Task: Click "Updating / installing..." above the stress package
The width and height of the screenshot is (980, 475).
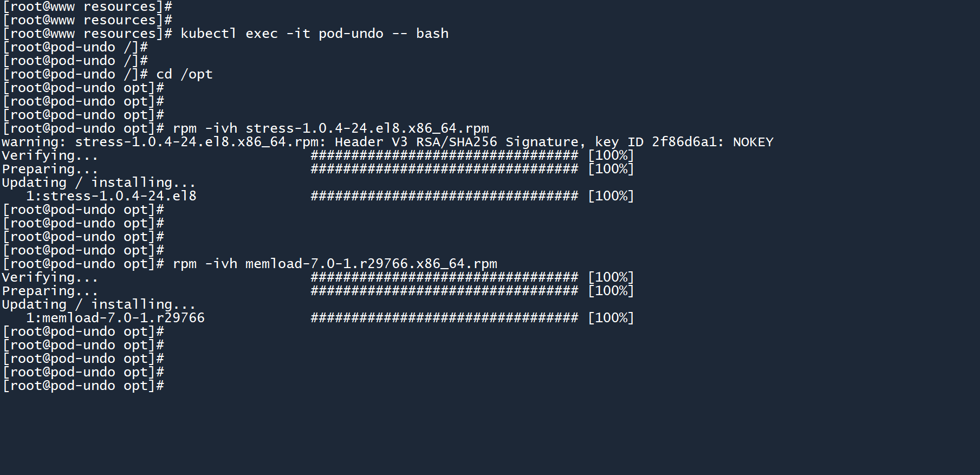Action: pos(98,183)
